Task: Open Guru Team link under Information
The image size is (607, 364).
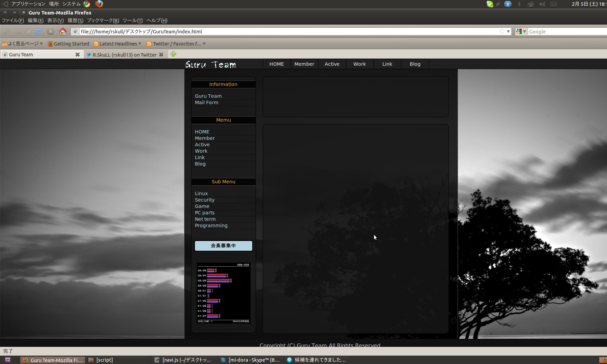Action: [x=208, y=96]
